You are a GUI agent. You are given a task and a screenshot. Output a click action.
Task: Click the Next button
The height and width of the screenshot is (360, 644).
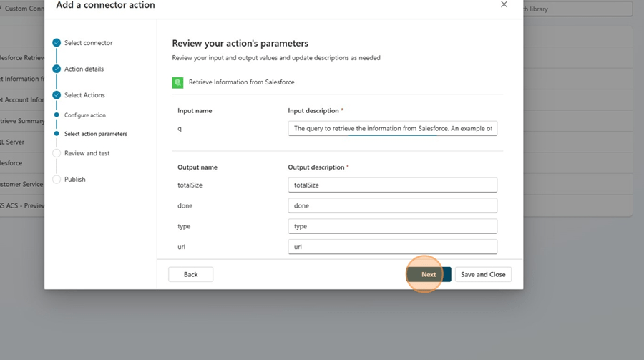click(x=429, y=274)
